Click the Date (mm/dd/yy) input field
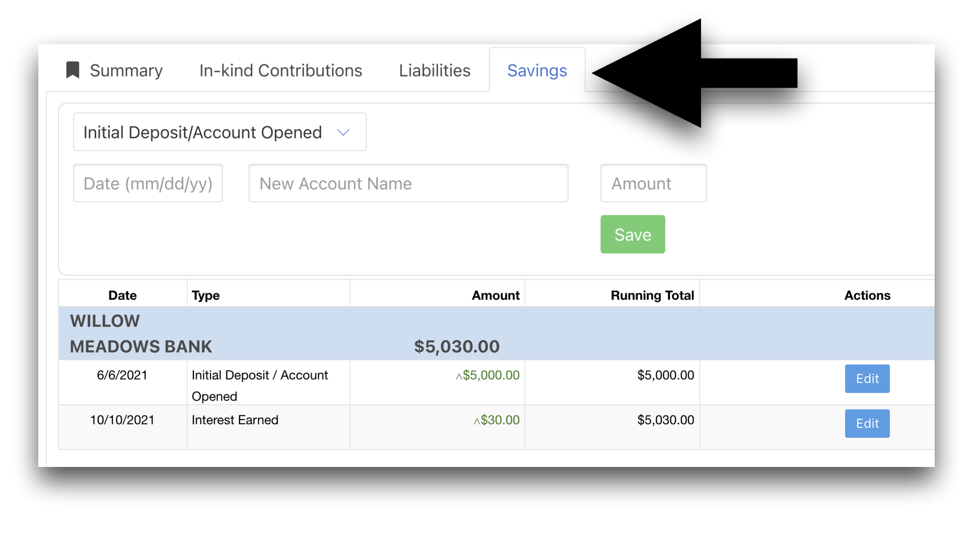 [148, 183]
